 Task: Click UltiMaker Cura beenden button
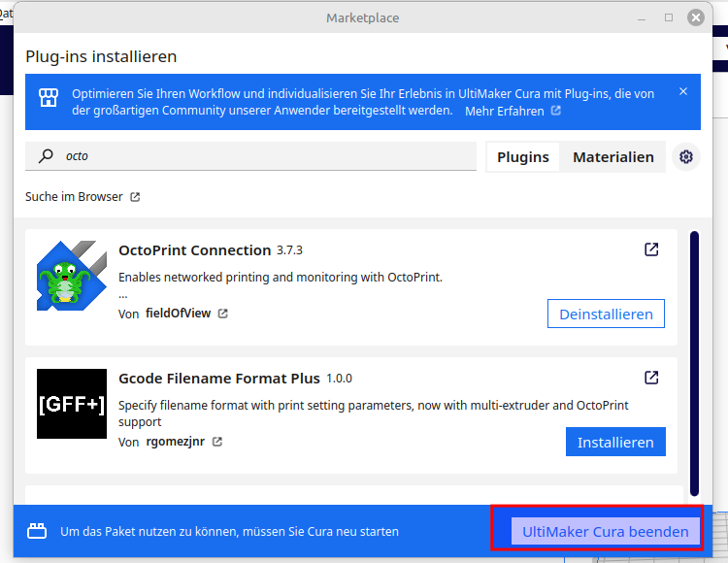point(605,532)
